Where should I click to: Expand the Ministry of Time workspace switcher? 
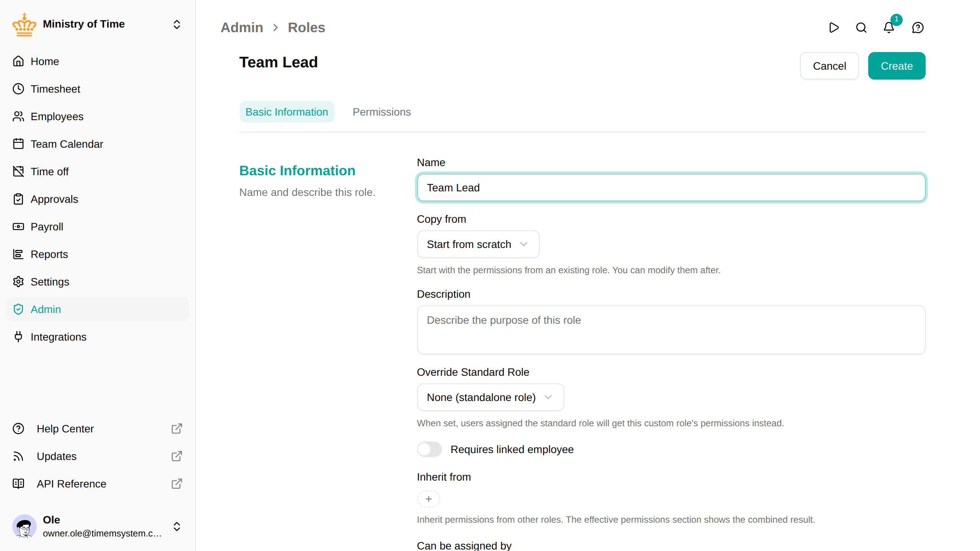click(177, 24)
